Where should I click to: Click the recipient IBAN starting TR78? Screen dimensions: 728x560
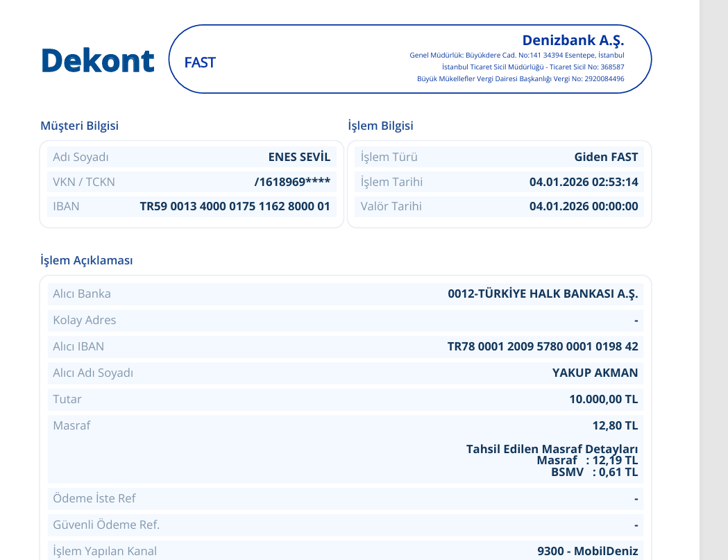click(x=543, y=346)
